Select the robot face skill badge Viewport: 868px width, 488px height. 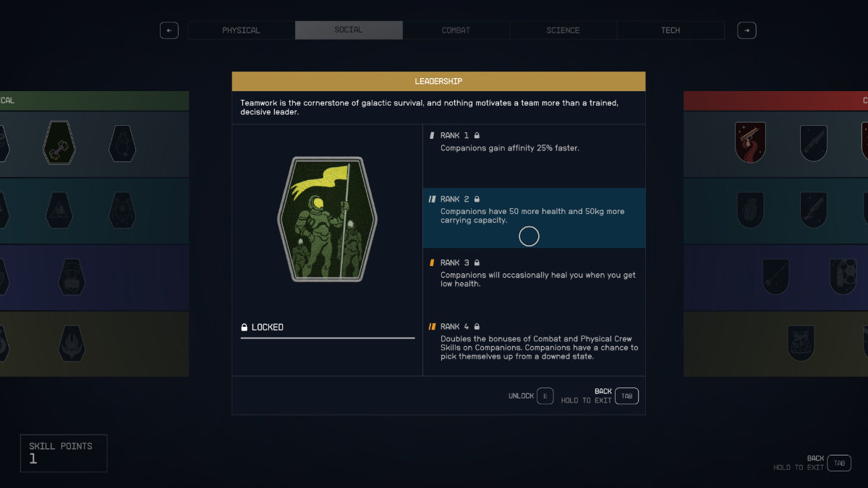click(x=802, y=343)
